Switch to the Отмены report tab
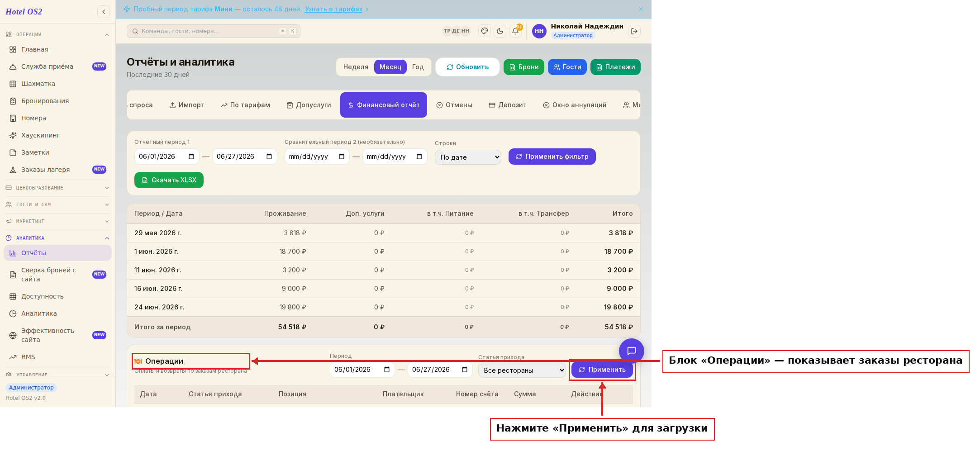The image size is (980, 451). [x=454, y=105]
